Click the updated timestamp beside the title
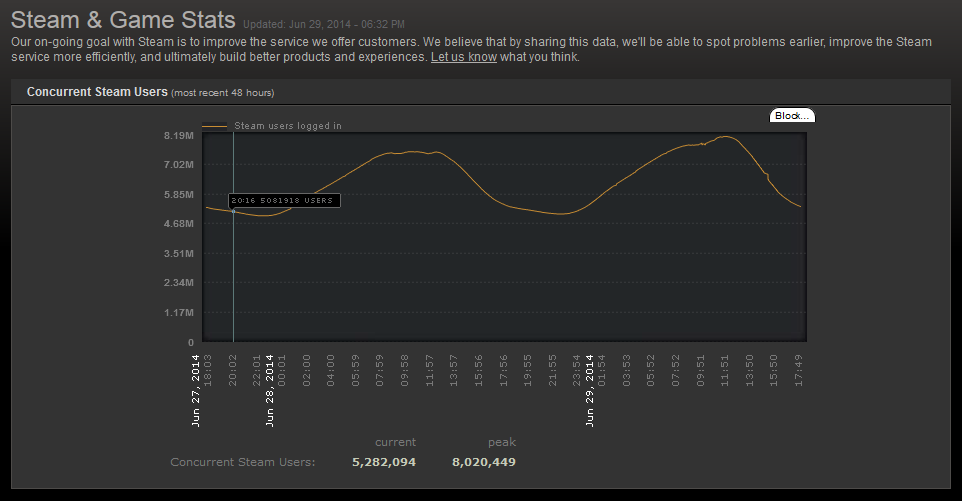962x501 pixels. coord(323,23)
